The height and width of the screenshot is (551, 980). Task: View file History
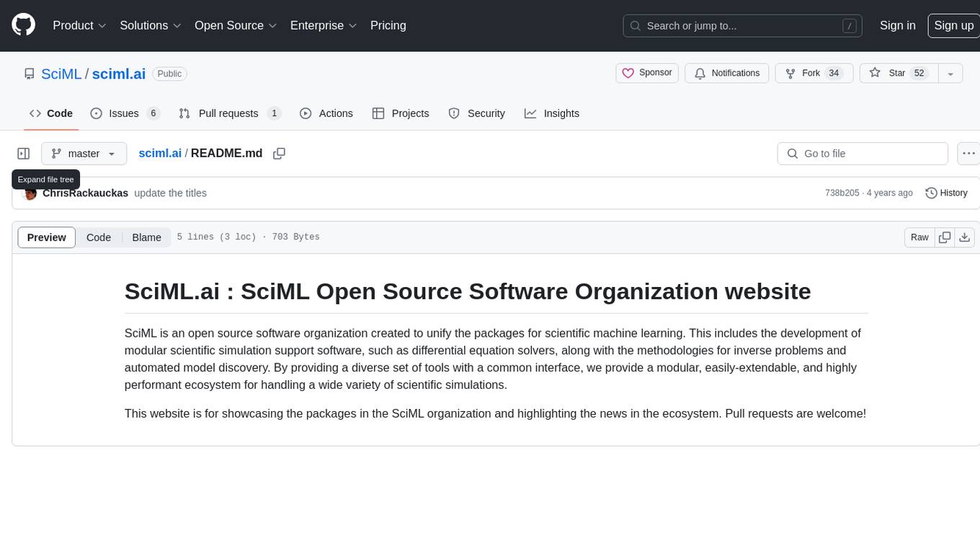click(x=946, y=193)
